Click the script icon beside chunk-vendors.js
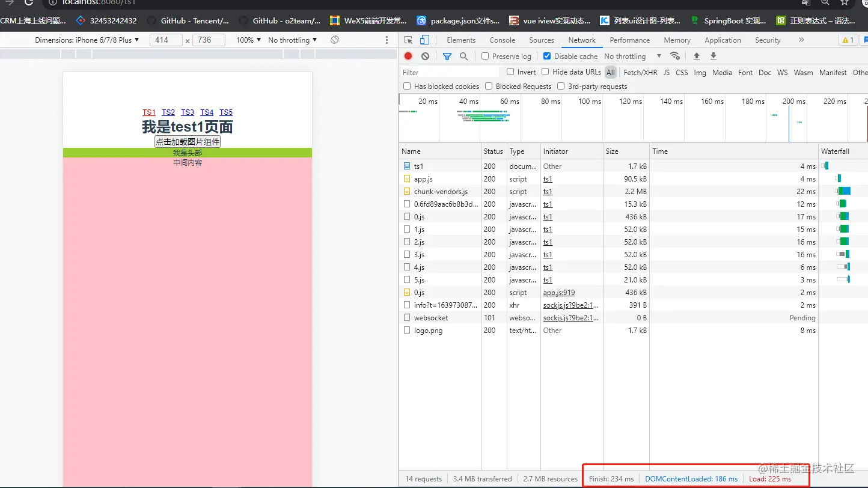 [407, 191]
